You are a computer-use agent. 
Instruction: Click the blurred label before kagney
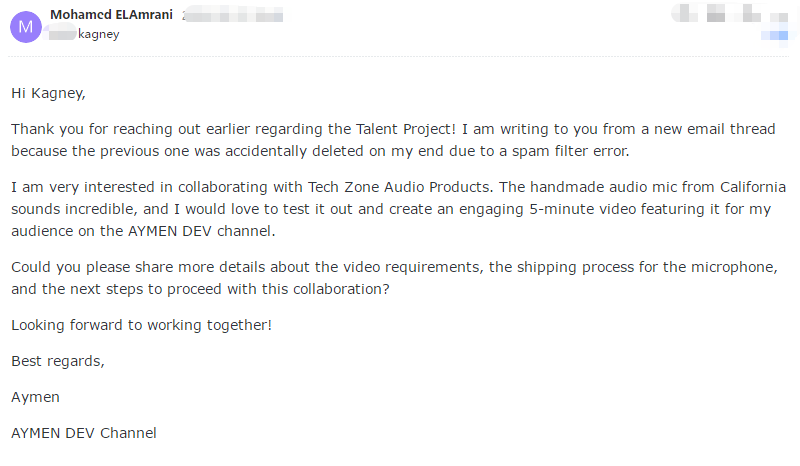click(x=62, y=34)
